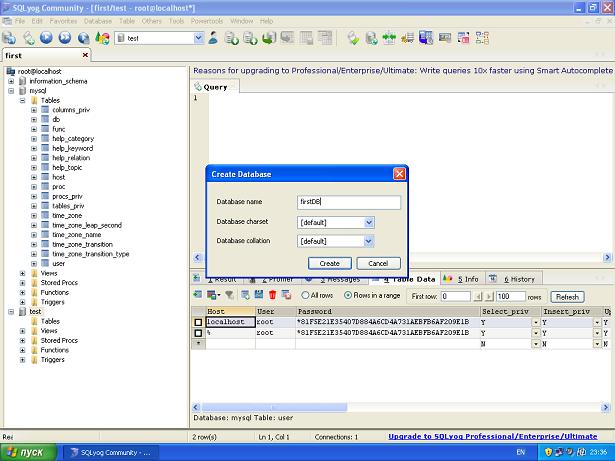
Task: Click the root@localhost server icon
Action: click(11, 71)
